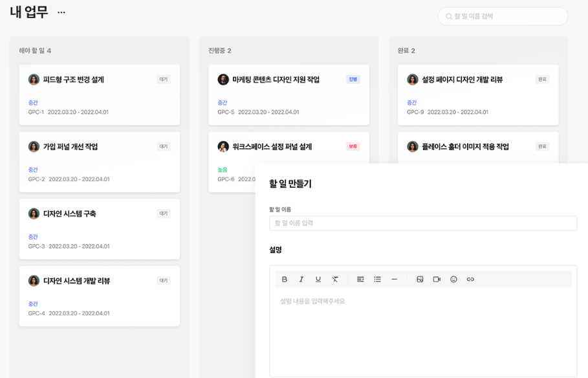Toggle bold formatting in the description editor
588x378 pixels.
[x=285, y=280]
